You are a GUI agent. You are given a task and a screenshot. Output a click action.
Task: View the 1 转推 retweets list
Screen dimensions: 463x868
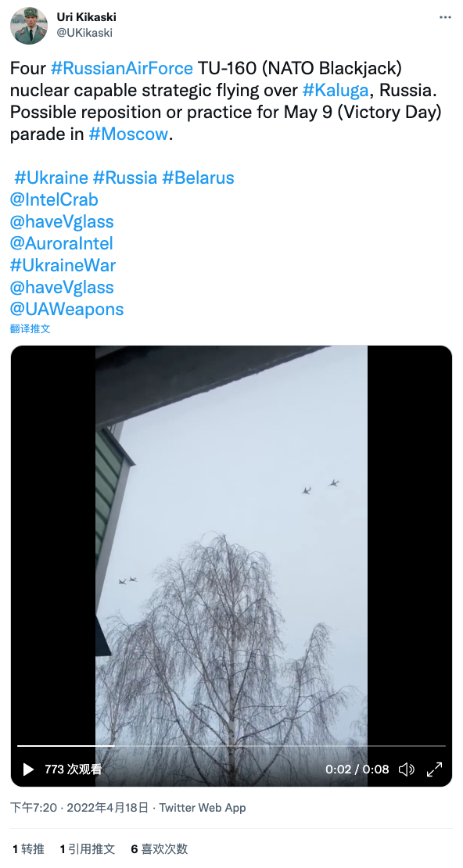click(28, 848)
